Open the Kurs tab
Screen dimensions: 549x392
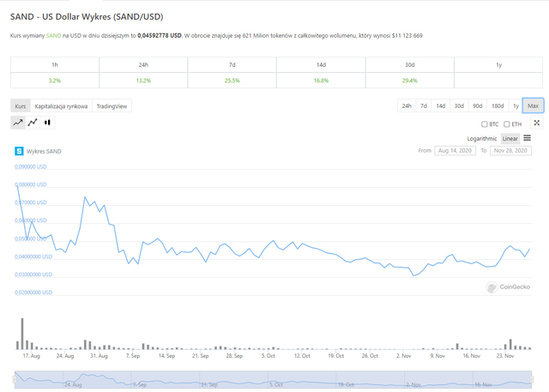(x=21, y=106)
